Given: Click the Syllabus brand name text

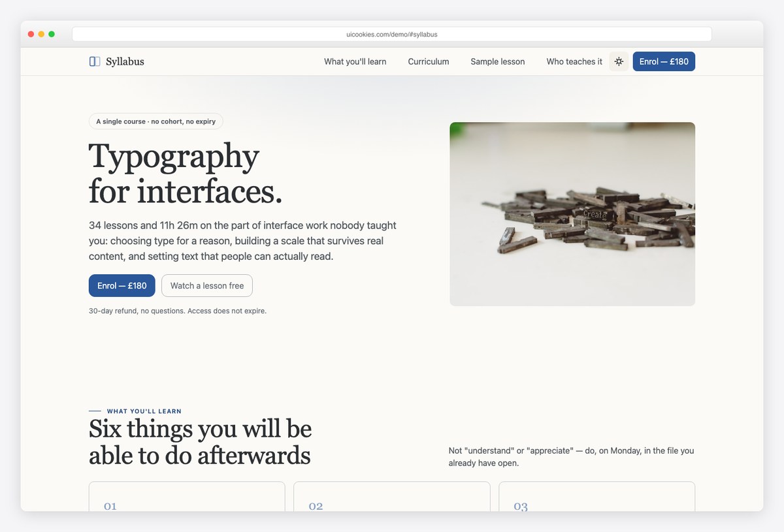Looking at the screenshot, I should pos(125,61).
